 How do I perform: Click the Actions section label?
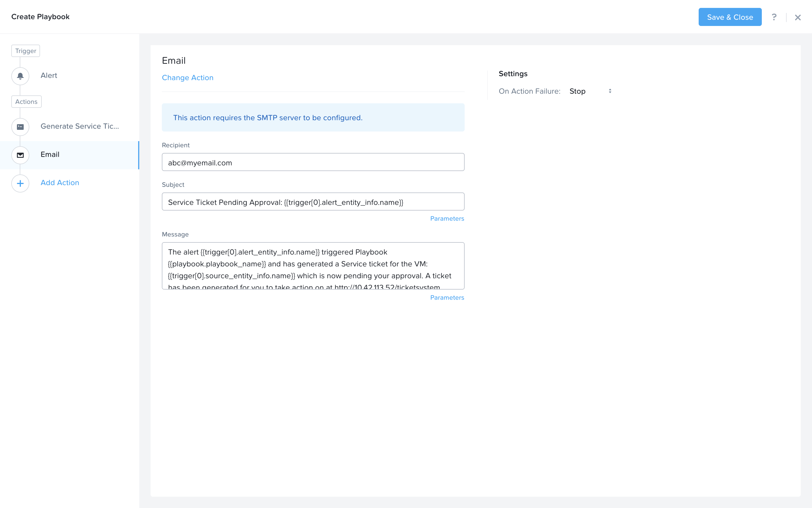pyautogui.click(x=26, y=102)
